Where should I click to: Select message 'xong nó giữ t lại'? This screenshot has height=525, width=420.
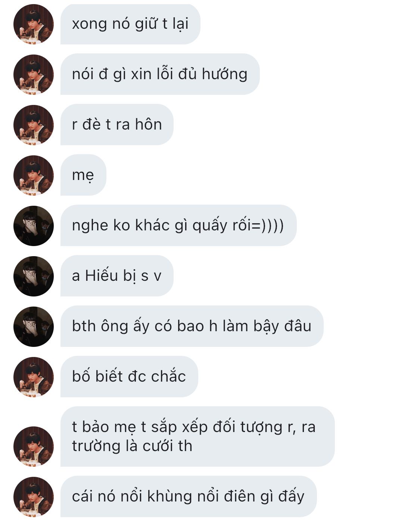point(130,24)
